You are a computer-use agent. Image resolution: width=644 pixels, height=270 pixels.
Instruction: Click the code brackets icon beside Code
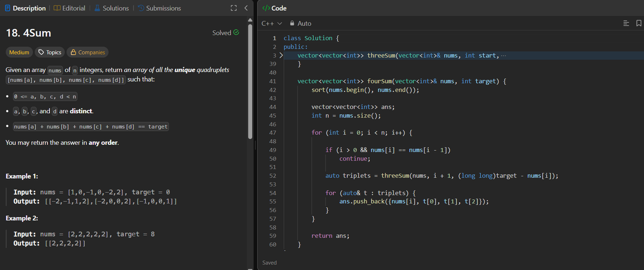click(266, 8)
